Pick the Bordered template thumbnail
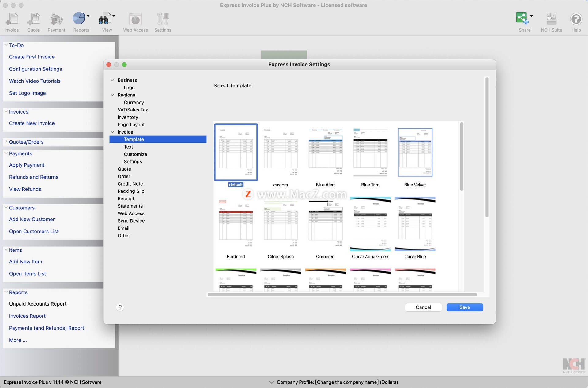588x388 pixels. coord(236,224)
